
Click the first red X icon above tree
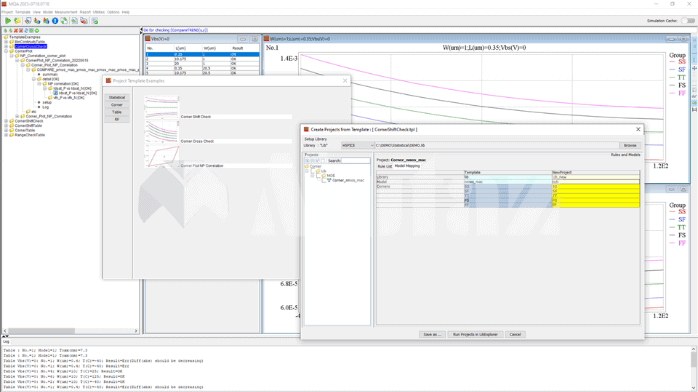point(16,31)
